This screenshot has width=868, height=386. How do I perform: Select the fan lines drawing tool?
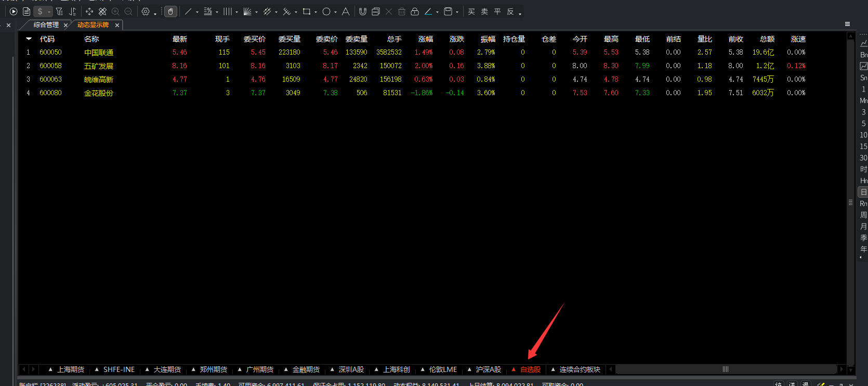(247, 11)
